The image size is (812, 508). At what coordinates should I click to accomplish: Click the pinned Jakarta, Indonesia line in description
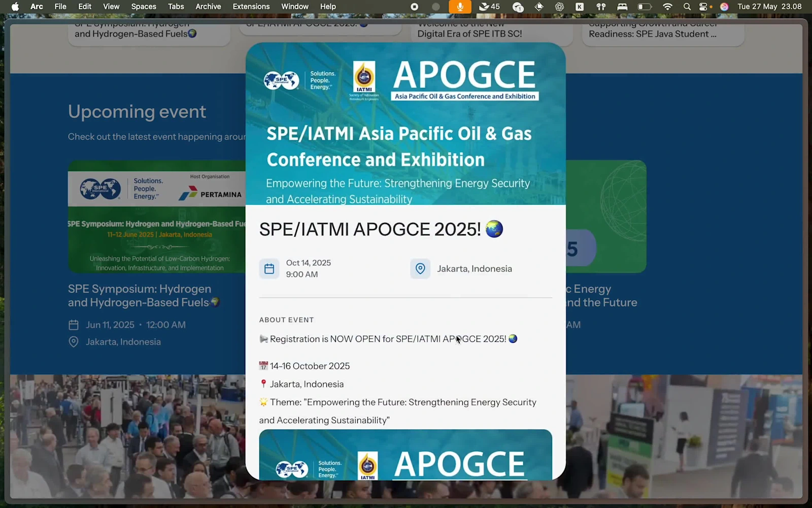pos(301,384)
